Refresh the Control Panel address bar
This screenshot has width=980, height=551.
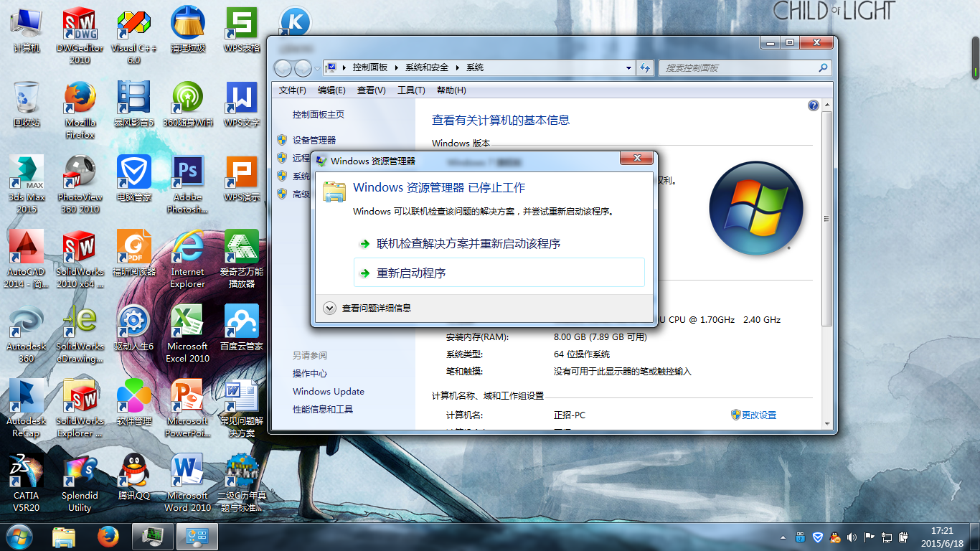coord(645,68)
